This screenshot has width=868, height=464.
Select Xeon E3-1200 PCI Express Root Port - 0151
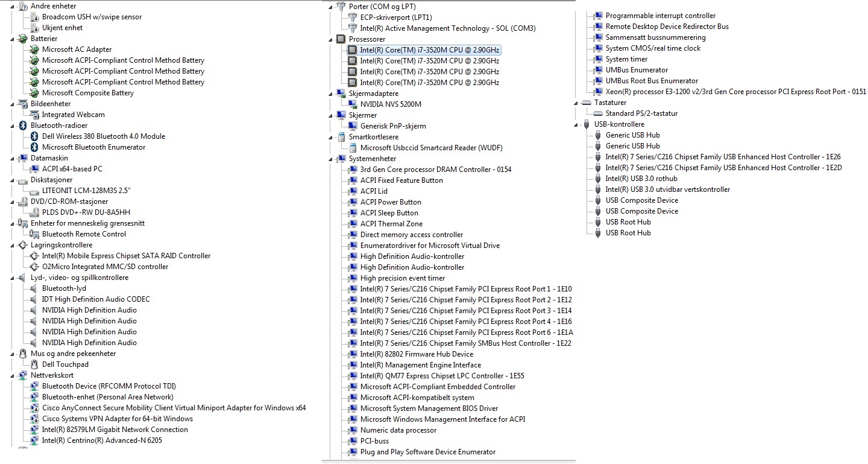(x=735, y=92)
